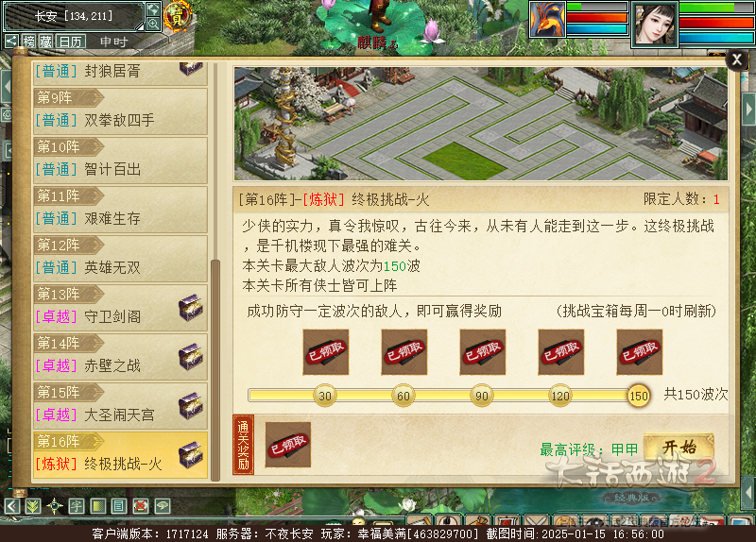Collapse chat with double-left arrow icon
This screenshot has width=756, height=542.
pyautogui.click(x=12, y=506)
